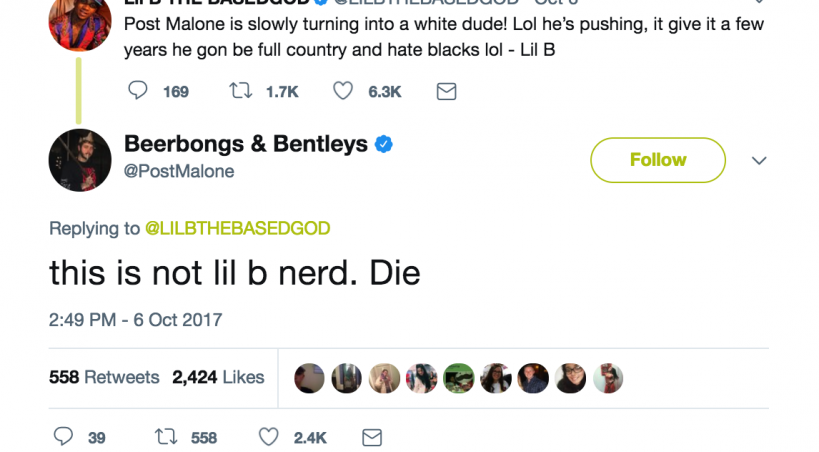Retweet the Lil B tweet
Screen dimensions: 819x452
pyautogui.click(x=242, y=91)
